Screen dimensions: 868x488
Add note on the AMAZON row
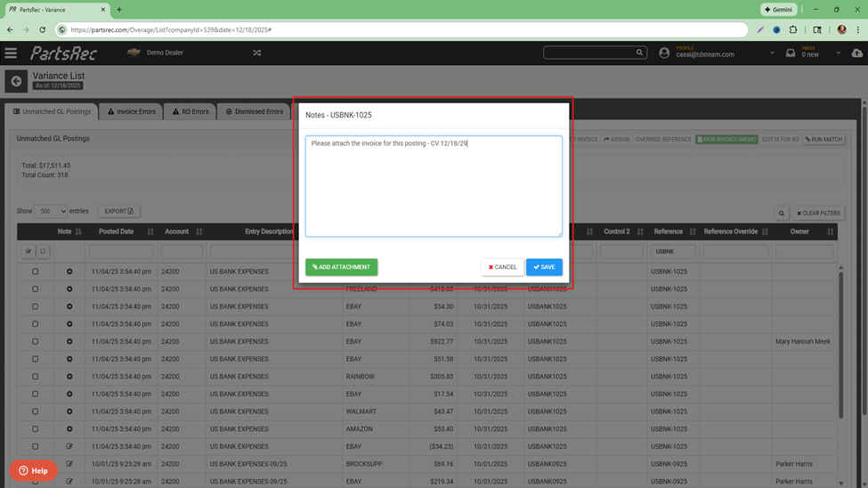(69, 428)
